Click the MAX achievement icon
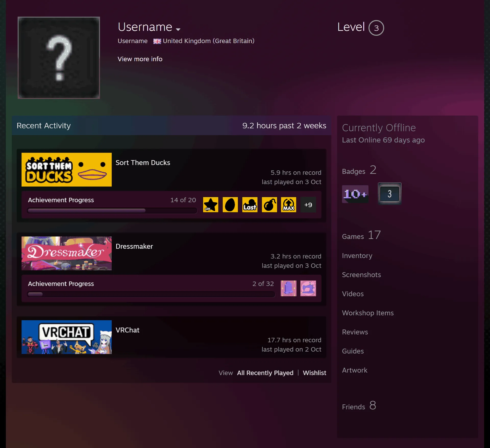Viewport: 490px width, 448px height. coord(289,204)
